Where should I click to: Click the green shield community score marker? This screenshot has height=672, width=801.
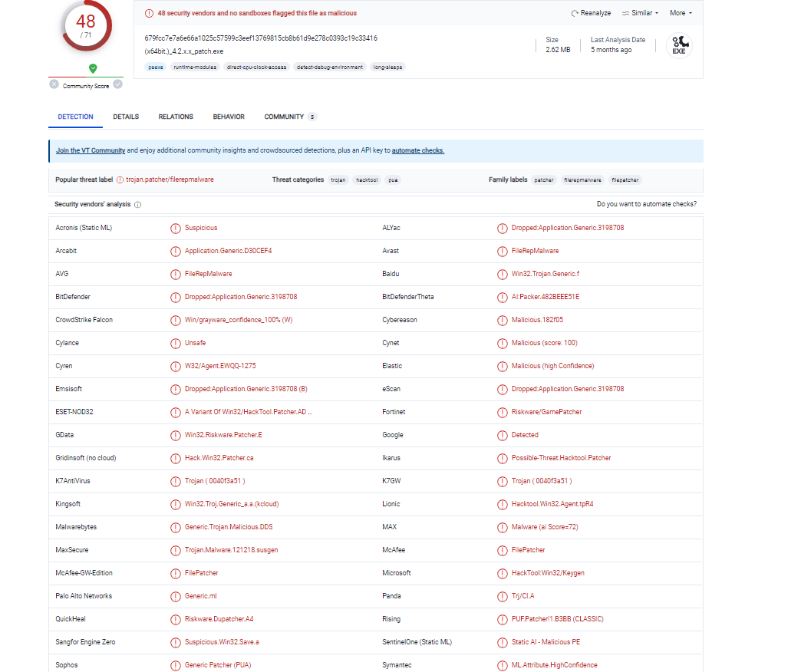point(93,68)
